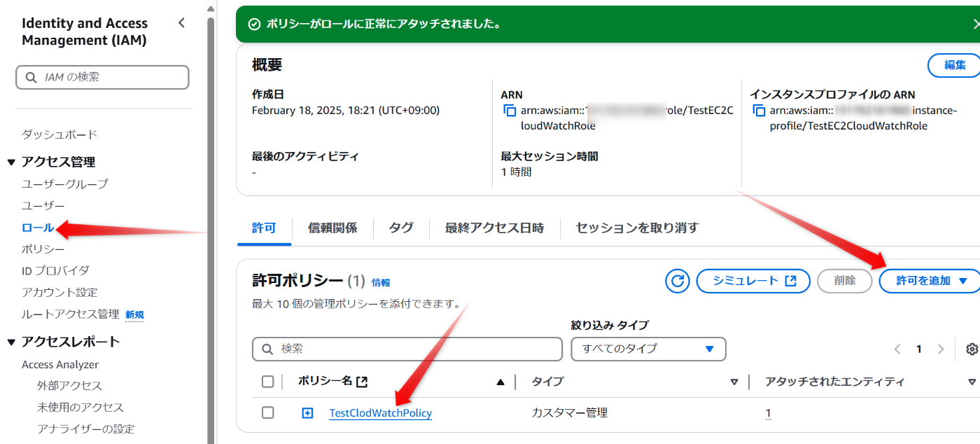
Task: Open the タグ tab
Action: click(401, 228)
